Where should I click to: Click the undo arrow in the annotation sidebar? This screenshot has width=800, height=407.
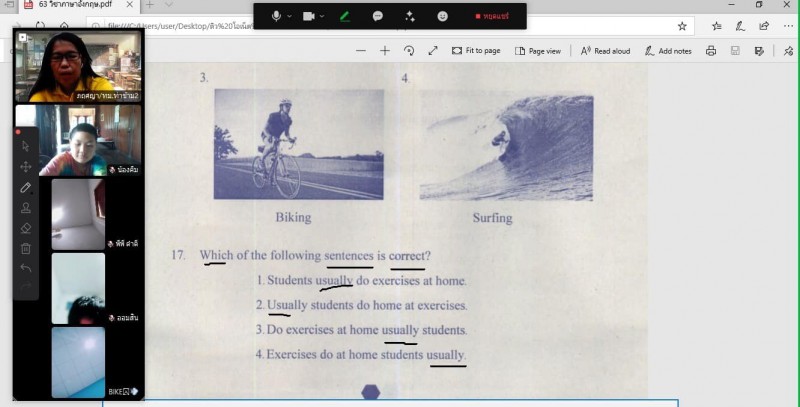point(26,268)
